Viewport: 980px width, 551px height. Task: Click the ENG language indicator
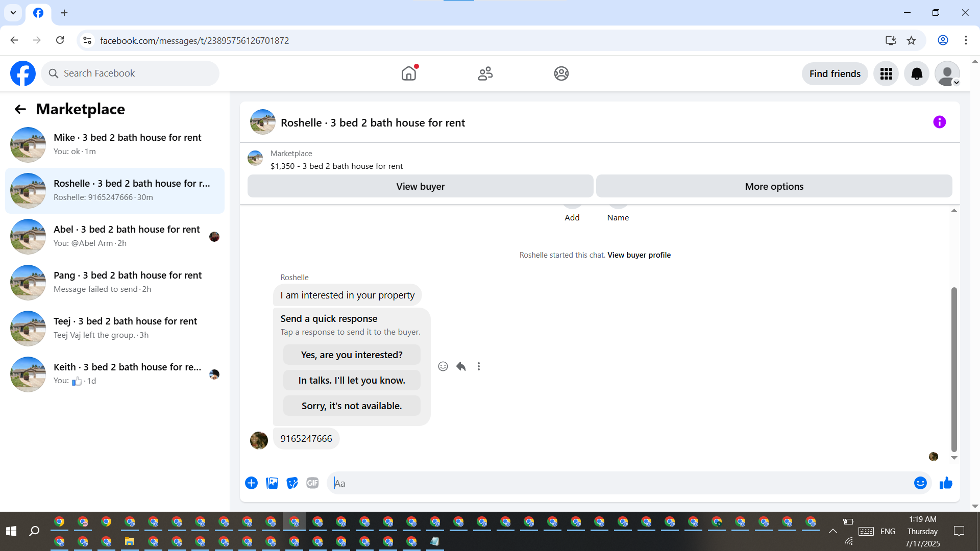[x=888, y=532]
